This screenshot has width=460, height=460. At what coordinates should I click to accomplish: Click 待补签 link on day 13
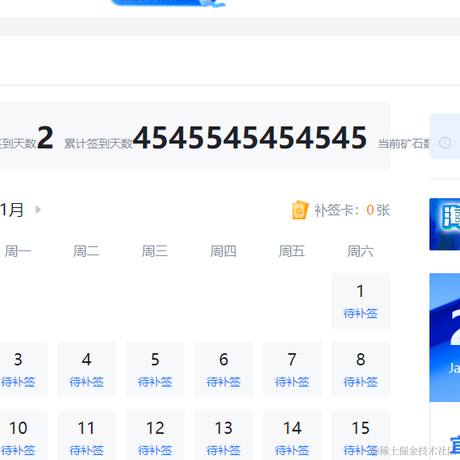point(224,450)
